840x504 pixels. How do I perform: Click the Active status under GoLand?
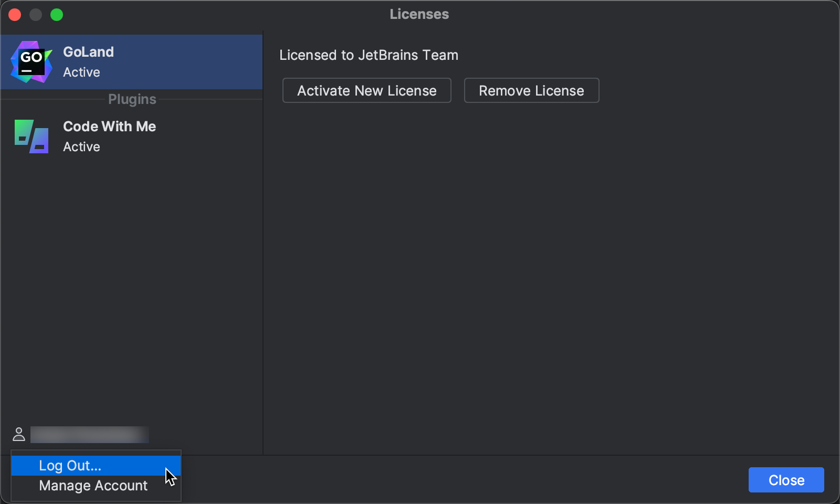click(81, 72)
